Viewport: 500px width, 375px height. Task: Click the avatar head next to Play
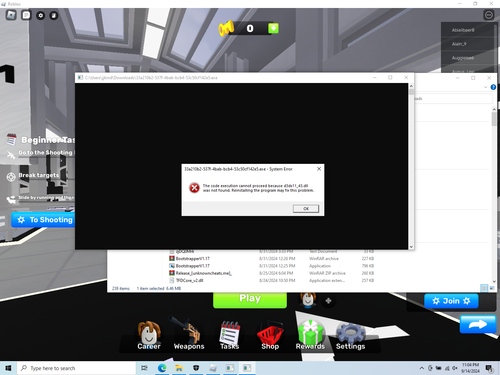[308, 299]
